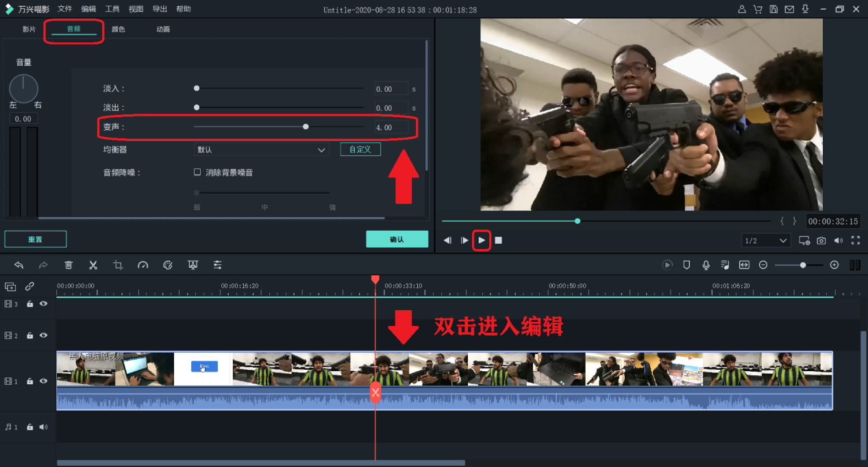The width and height of the screenshot is (868, 467).
Task: Open the color tuning palette icon
Action: tap(168, 265)
